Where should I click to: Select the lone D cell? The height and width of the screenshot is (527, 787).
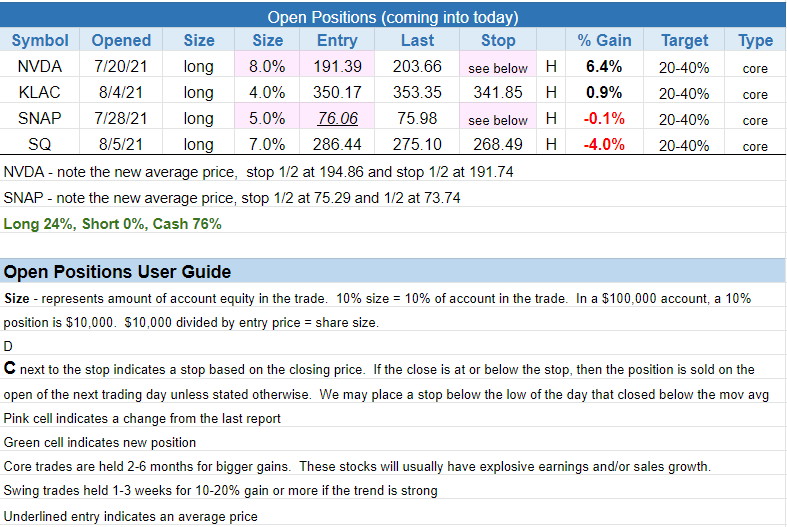click(x=8, y=346)
